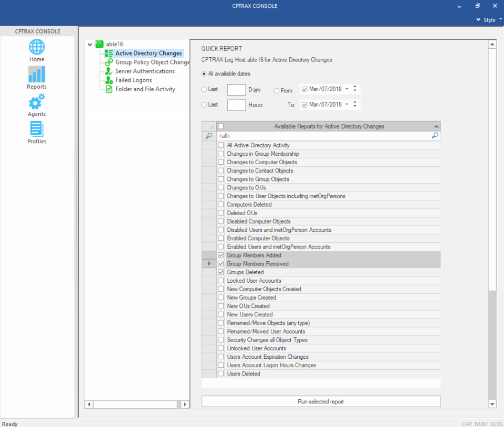Select the Last Days radio button
Screen dimensions: 504x427
[204, 89]
